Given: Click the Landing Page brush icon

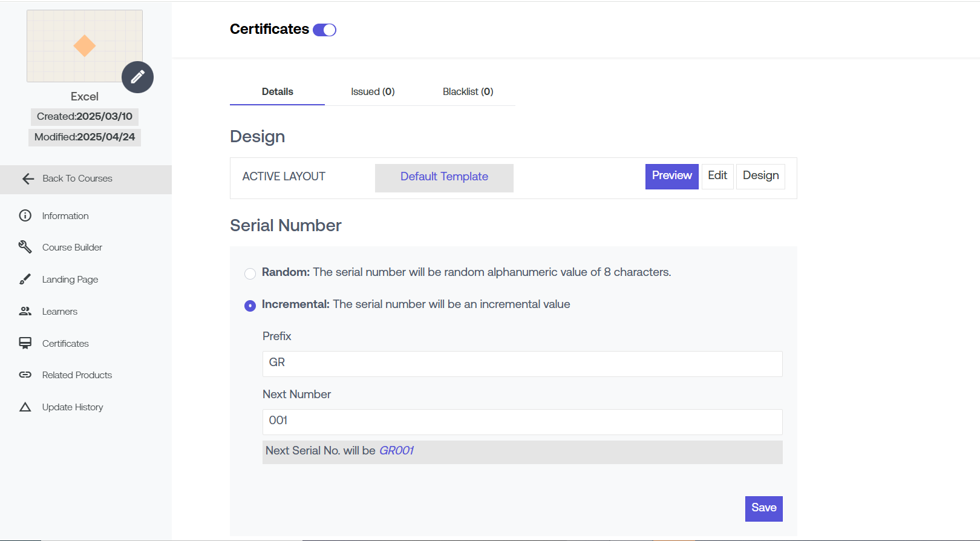Looking at the screenshot, I should (25, 279).
